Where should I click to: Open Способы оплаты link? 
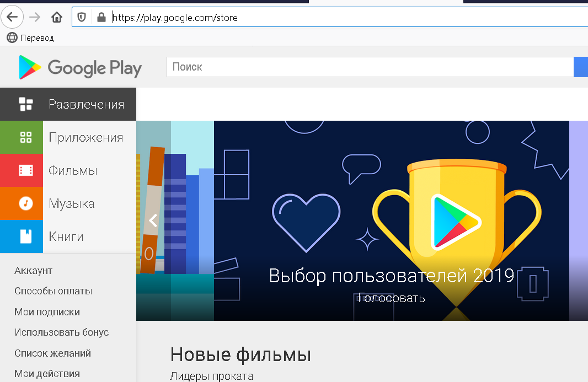click(54, 291)
